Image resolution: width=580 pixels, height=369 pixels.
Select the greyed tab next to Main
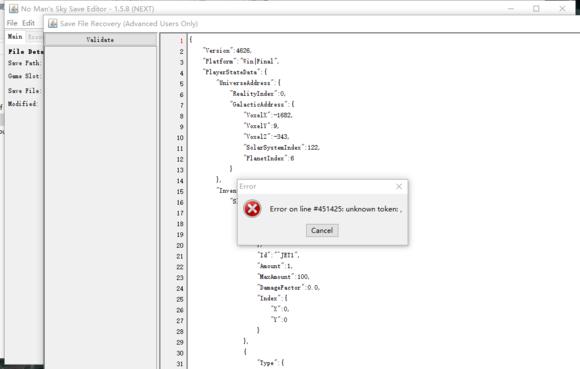[35, 37]
